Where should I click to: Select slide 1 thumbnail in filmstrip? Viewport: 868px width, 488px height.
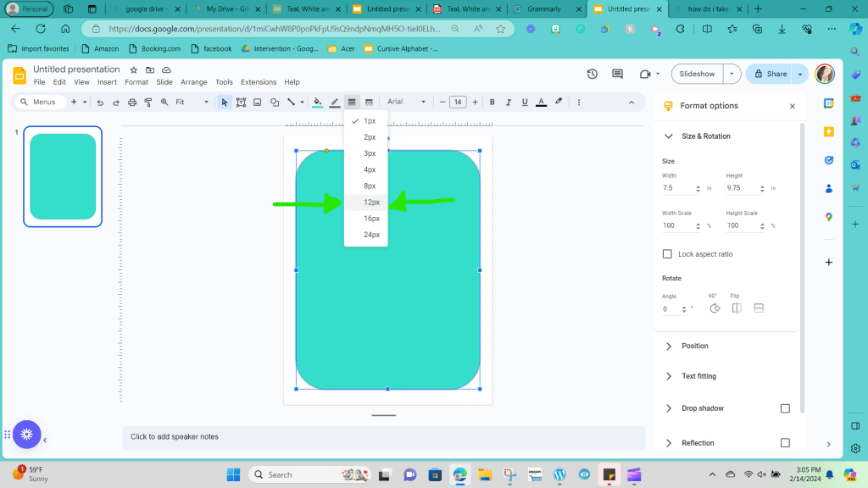(x=63, y=176)
